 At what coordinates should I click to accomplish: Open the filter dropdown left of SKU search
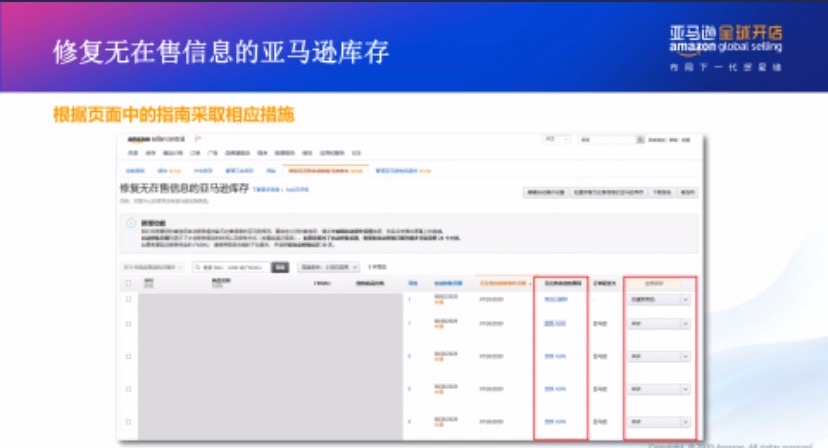point(152,267)
